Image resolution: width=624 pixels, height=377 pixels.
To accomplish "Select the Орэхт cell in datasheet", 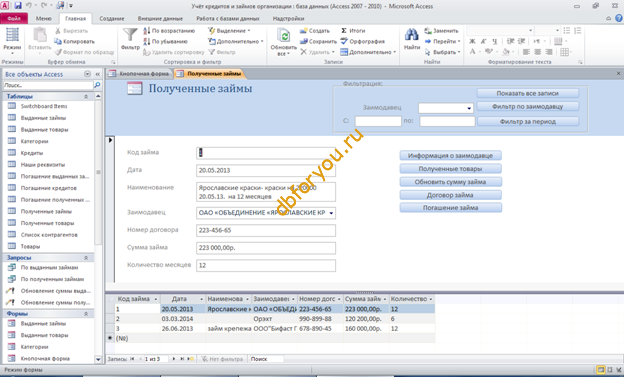I will 274,319.
